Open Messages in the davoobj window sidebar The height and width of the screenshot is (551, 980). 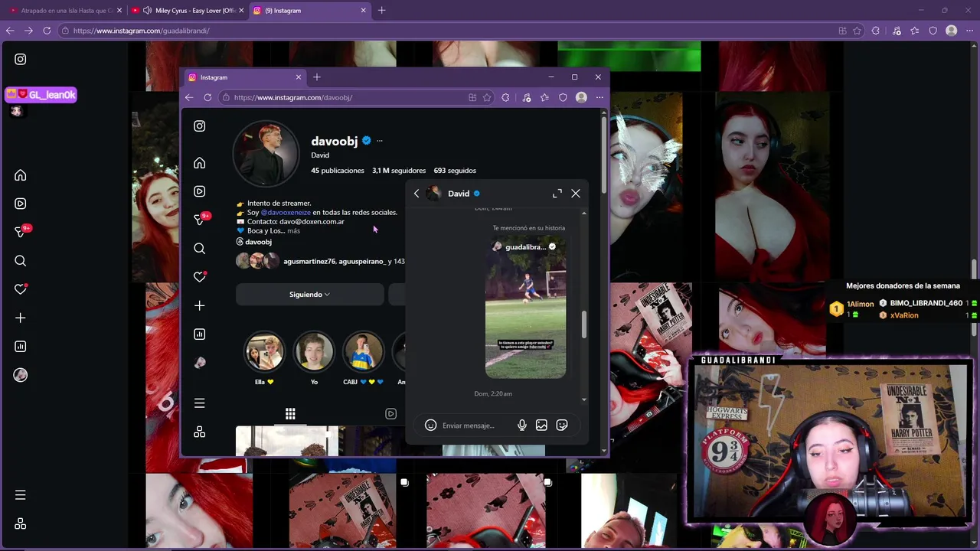(x=199, y=220)
